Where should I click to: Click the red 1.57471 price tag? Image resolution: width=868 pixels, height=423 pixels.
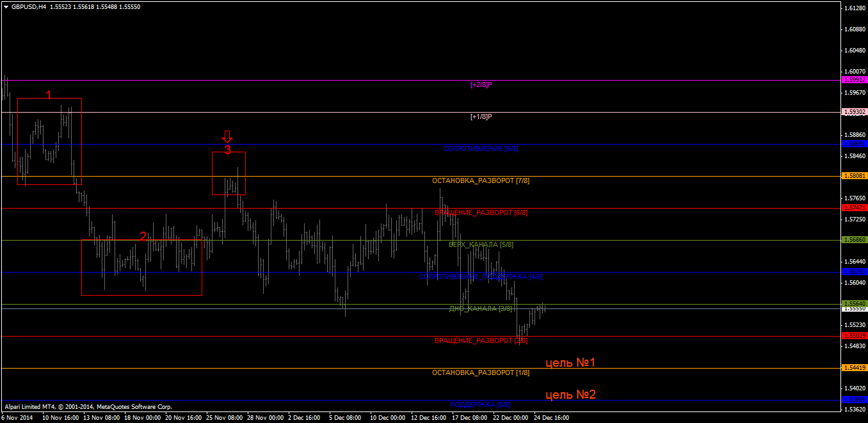[855, 208]
